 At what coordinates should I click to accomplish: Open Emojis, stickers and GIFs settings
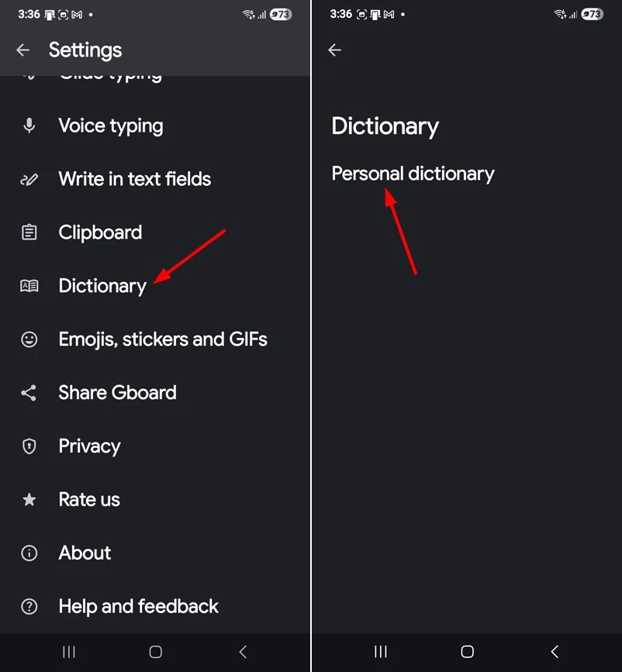click(155, 339)
